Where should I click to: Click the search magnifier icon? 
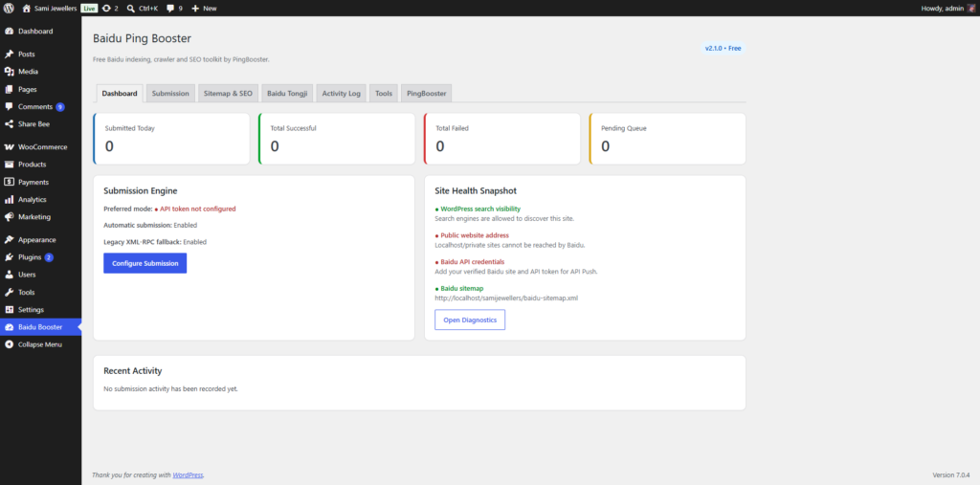coord(130,9)
